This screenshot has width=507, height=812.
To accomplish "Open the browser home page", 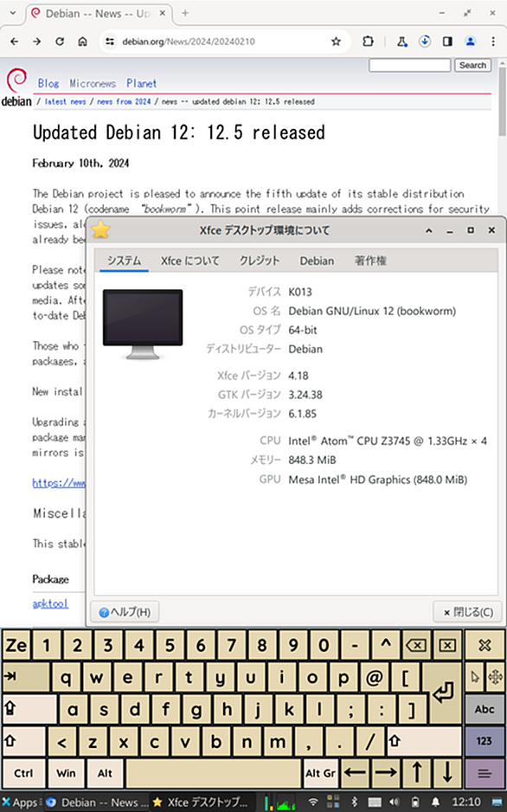I will pyautogui.click(x=82, y=42).
